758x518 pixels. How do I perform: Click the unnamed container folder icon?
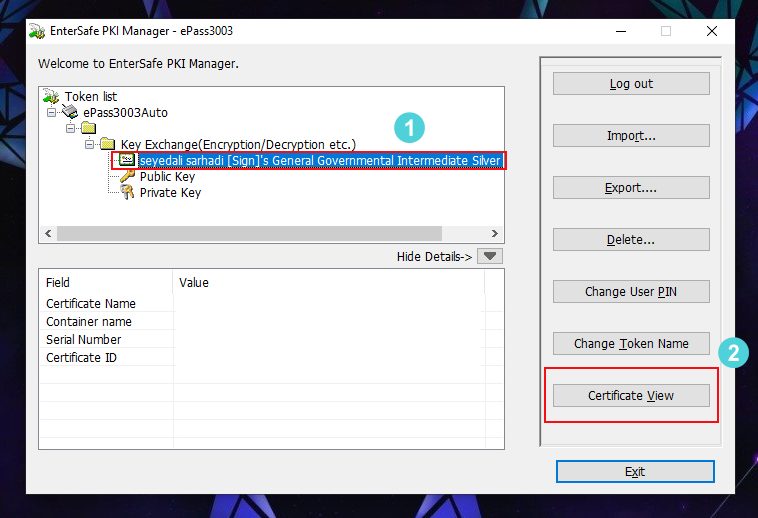[88, 128]
